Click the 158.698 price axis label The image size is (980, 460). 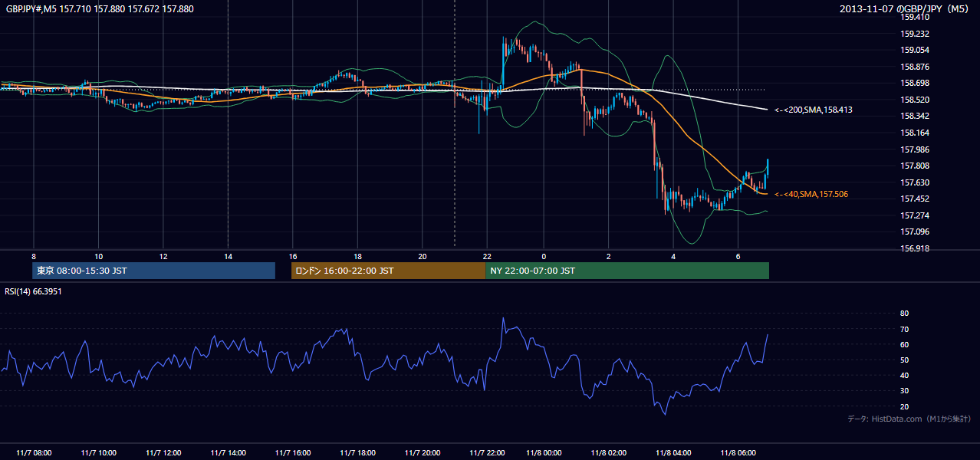(915, 83)
